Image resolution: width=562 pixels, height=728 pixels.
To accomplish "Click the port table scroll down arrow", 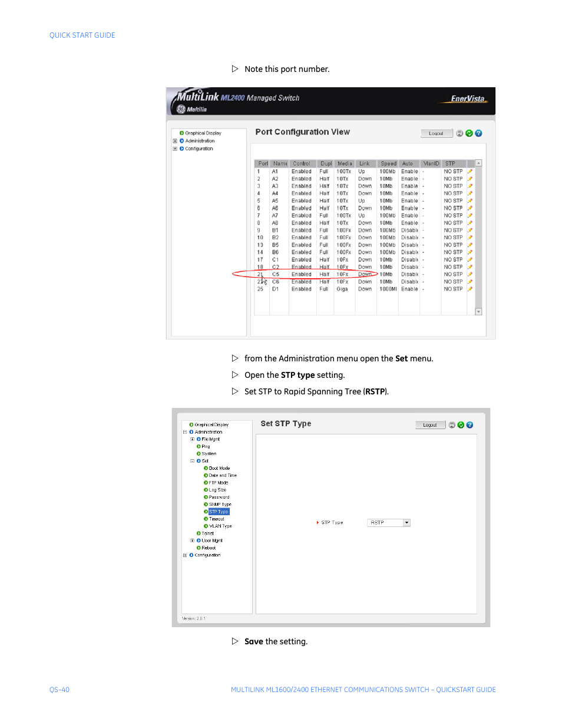I will click(478, 312).
